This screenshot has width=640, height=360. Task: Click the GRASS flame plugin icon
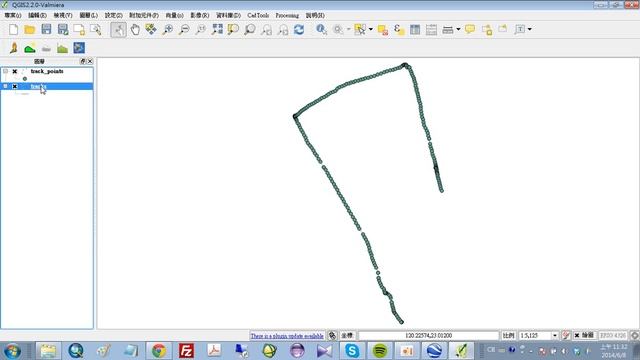click(13, 48)
